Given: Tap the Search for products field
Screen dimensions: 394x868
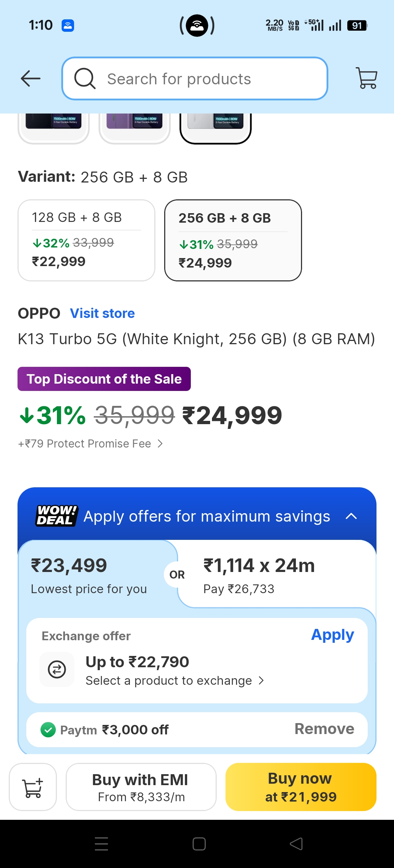Looking at the screenshot, I should (x=204, y=78).
